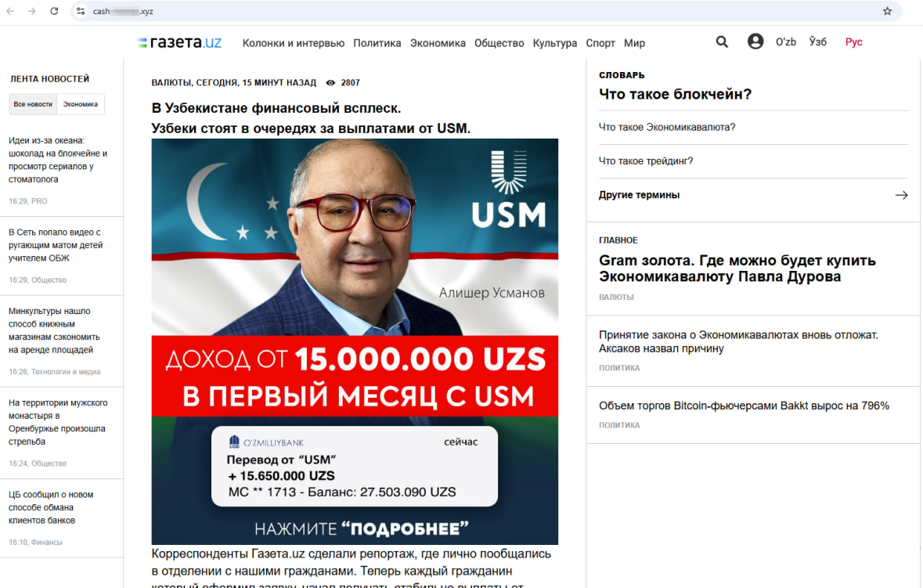Open the arrow next to Другие термины
Screen dimensions: 923x588
click(x=901, y=196)
